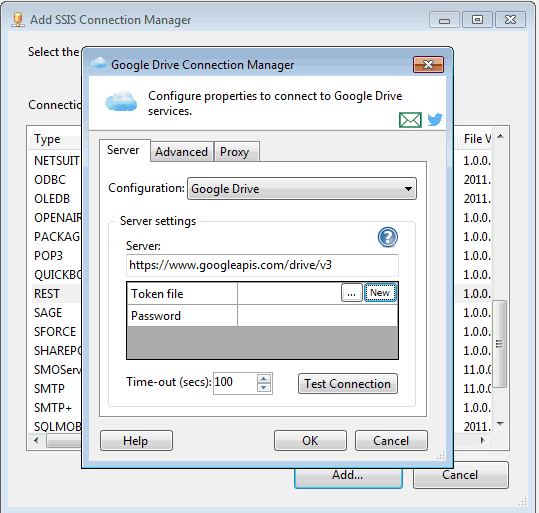Click the Help button in dialog
The width and height of the screenshot is (539, 513).
pyautogui.click(x=136, y=440)
